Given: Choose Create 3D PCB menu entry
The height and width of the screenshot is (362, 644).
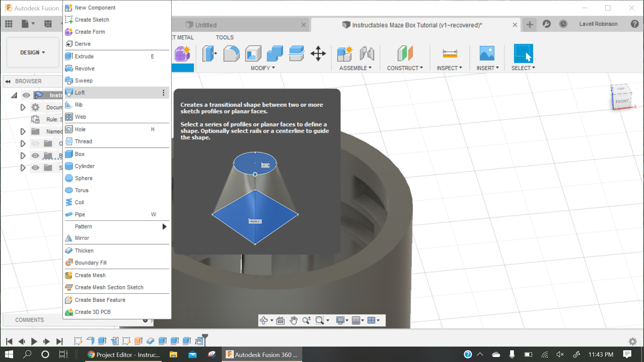Looking at the screenshot, I should tap(117, 312).
